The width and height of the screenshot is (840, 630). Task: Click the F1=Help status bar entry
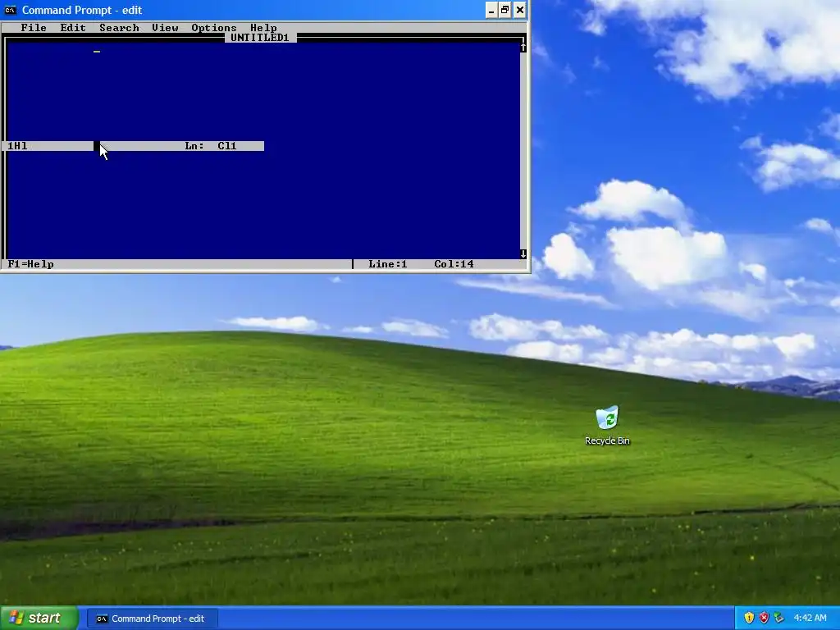(30, 264)
